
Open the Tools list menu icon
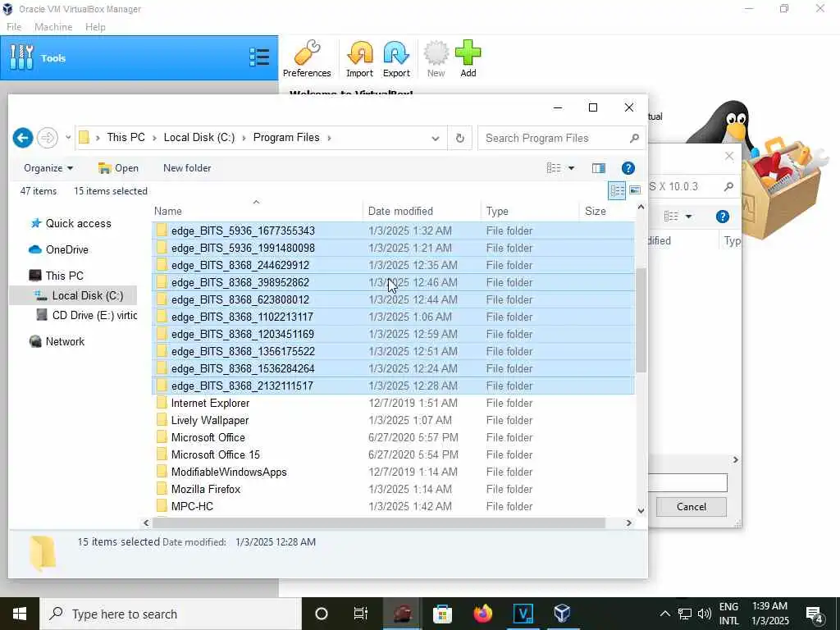tap(259, 57)
